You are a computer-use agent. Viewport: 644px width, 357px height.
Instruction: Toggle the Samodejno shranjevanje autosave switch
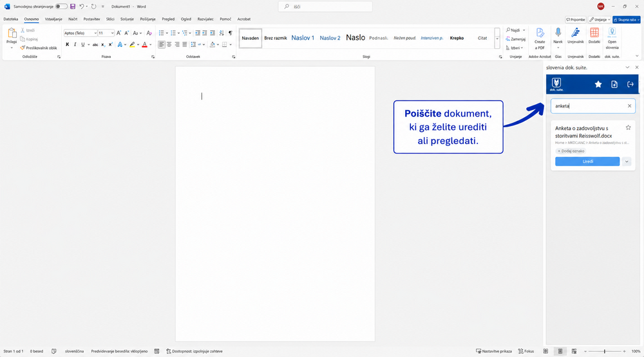pyautogui.click(x=61, y=6)
